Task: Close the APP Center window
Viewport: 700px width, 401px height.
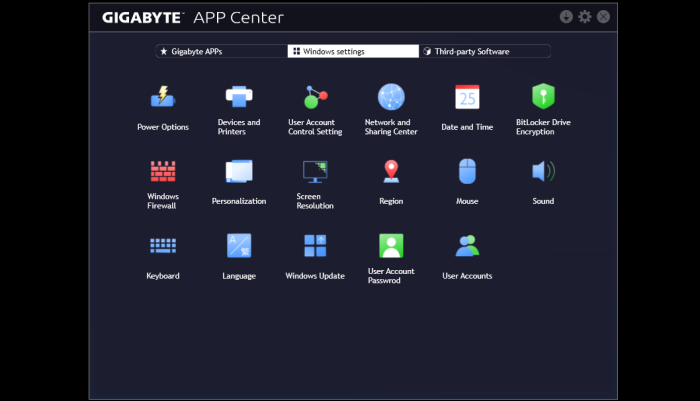Action: pos(604,17)
